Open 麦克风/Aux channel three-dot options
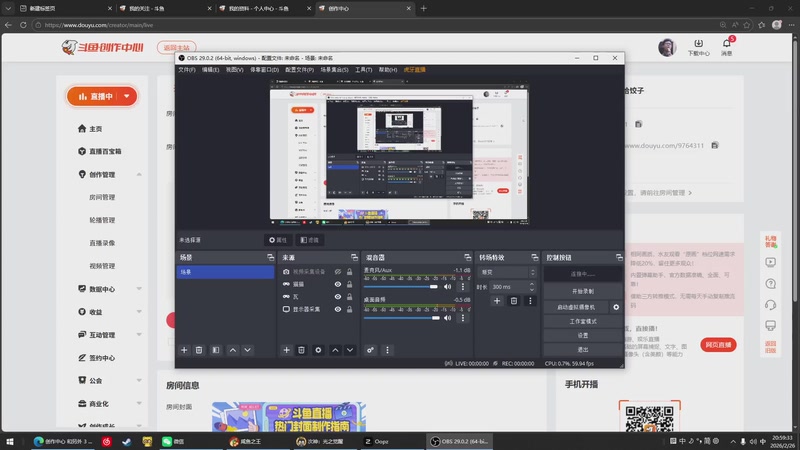The width and height of the screenshot is (800, 450). tap(463, 287)
